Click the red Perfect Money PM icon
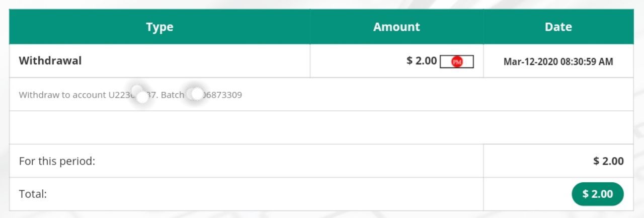 457,62
